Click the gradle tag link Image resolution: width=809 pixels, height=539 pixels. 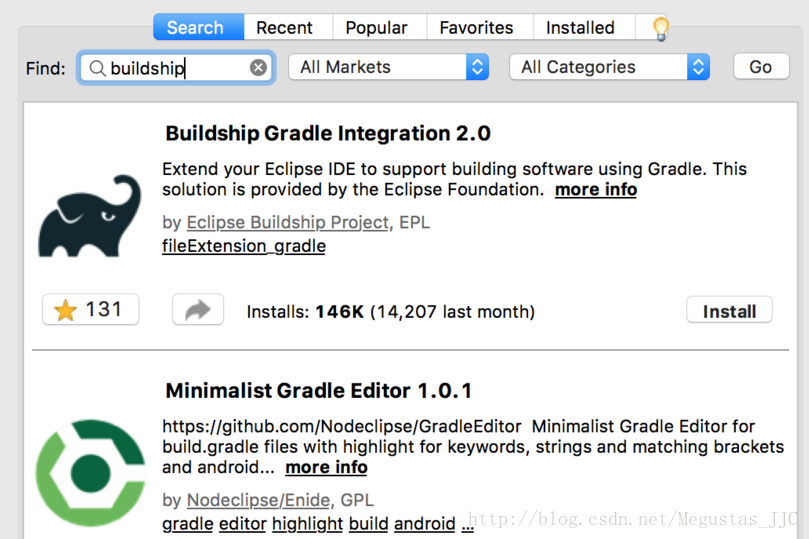coord(188,524)
